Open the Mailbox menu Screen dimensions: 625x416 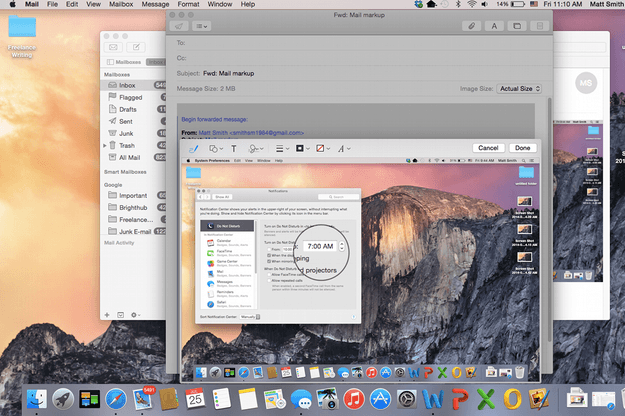point(121,4)
